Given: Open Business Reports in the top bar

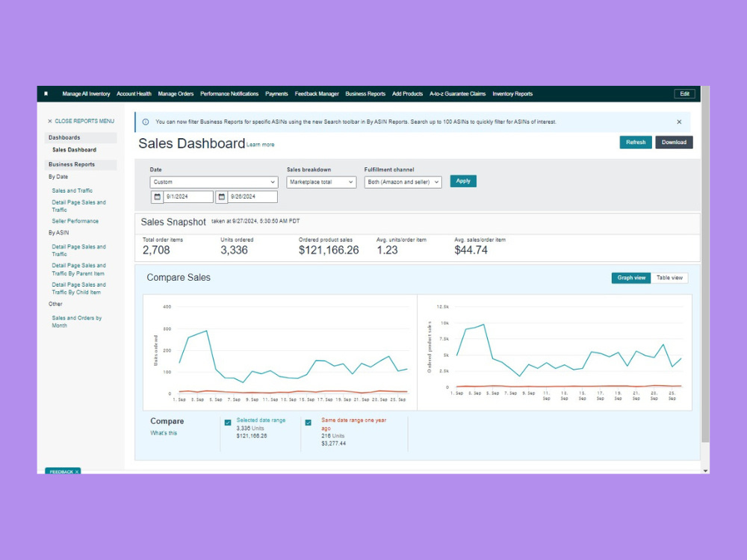Looking at the screenshot, I should pyautogui.click(x=365, y=94).
